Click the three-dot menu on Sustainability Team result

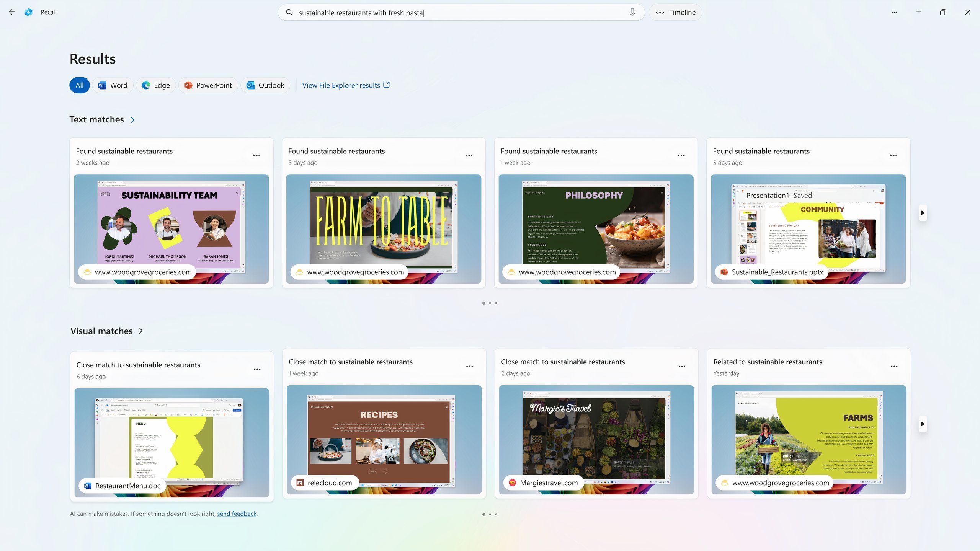click(x=257, y=155)
